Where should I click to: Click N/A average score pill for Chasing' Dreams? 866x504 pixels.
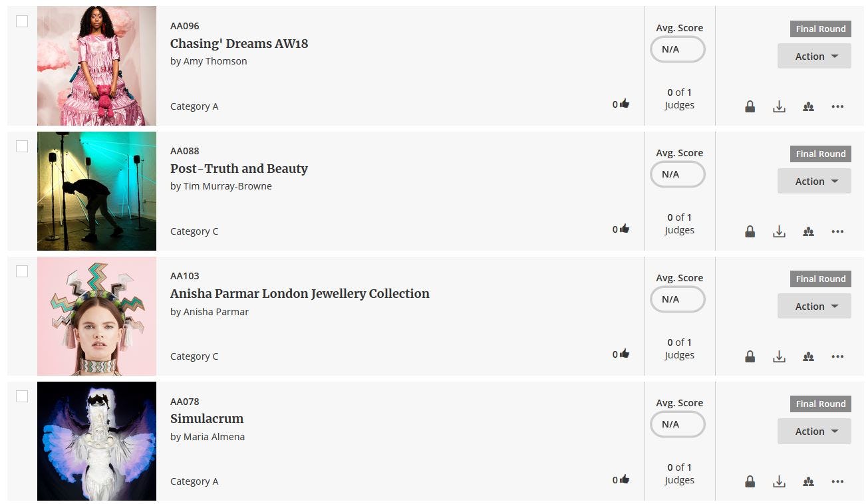pyautogui.click(x=677, y=49)
